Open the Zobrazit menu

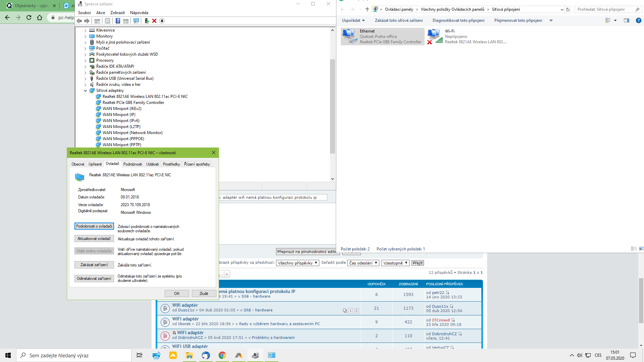(x=117, y=13)
